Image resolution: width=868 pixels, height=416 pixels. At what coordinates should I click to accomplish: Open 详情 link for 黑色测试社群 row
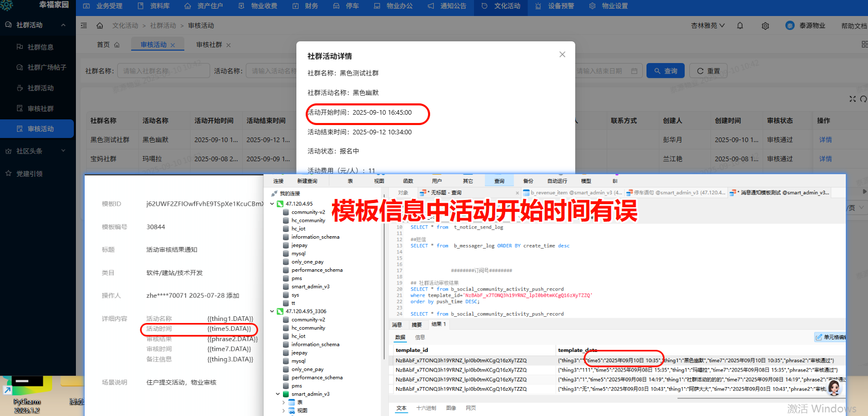click(825, 140)
